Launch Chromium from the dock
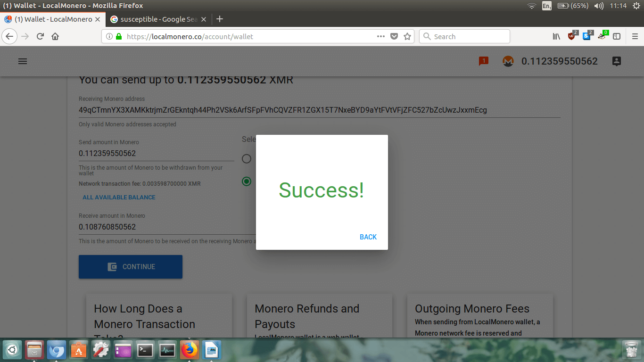 pos(57,350)
